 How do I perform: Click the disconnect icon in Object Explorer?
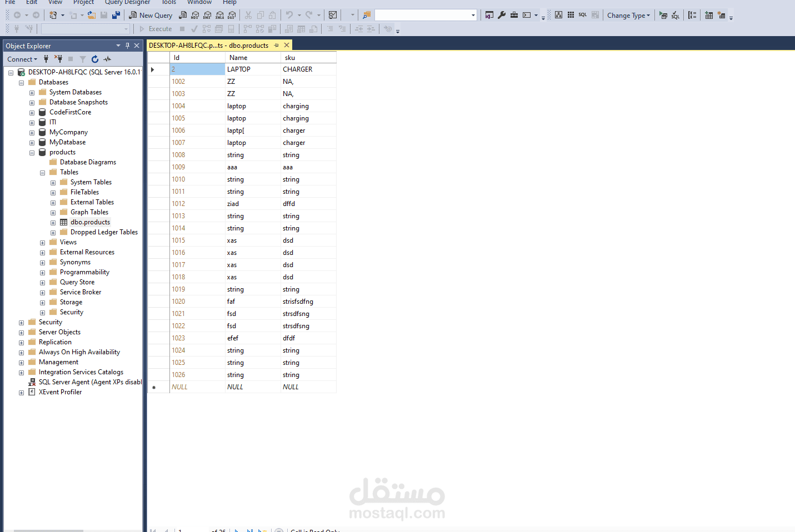58,59
